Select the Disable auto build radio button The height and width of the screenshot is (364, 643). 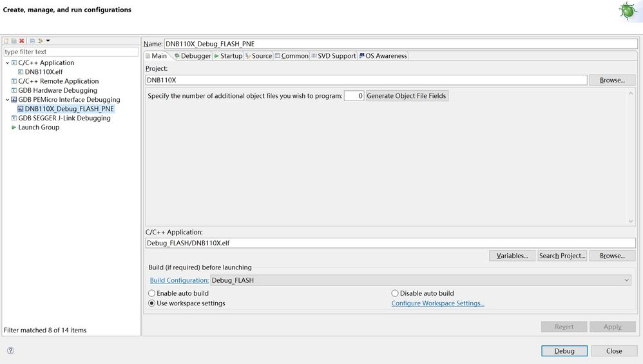[x=395, y=293]
